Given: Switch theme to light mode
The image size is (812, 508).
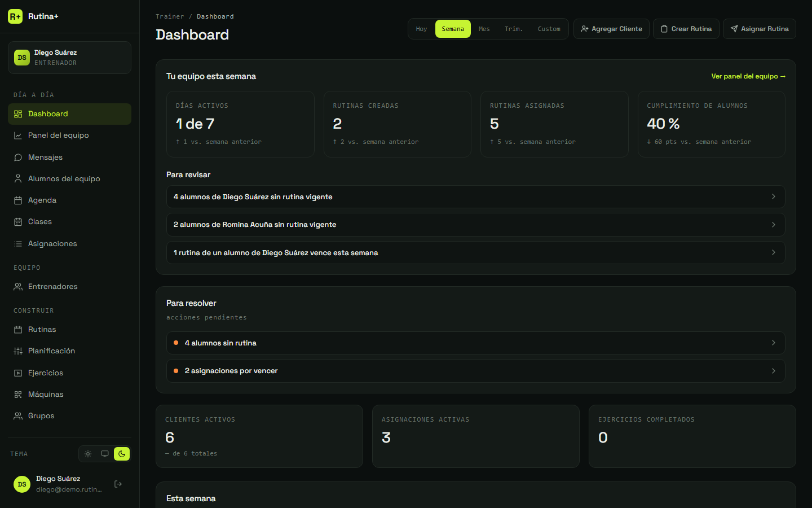Looking at the screenshot, I should tap(88, 454).
